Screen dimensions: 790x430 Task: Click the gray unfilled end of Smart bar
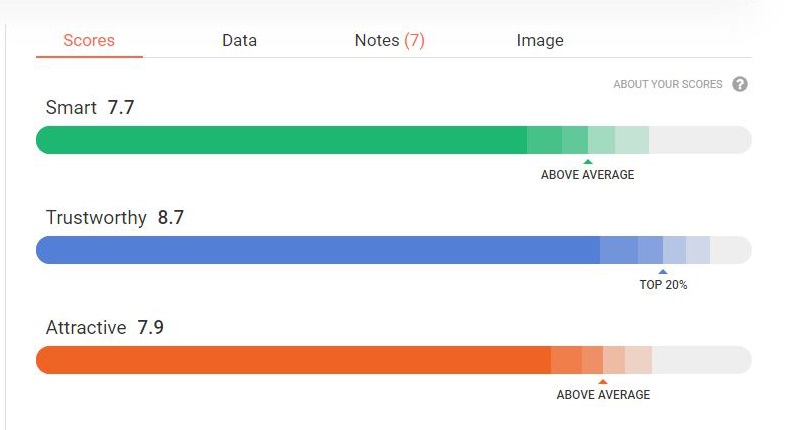tap(700, 140)
